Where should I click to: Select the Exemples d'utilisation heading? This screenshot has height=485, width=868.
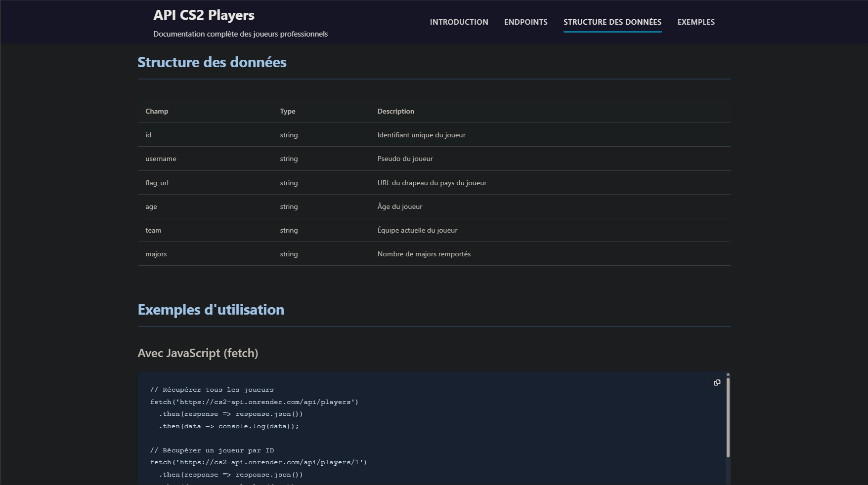[x=211, y=310]
